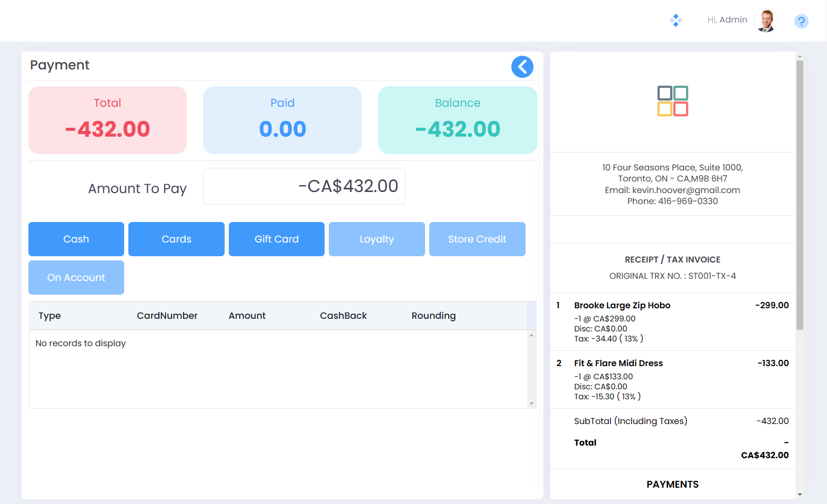
Task: Click the Type column header
Action: tap(49, 316)
